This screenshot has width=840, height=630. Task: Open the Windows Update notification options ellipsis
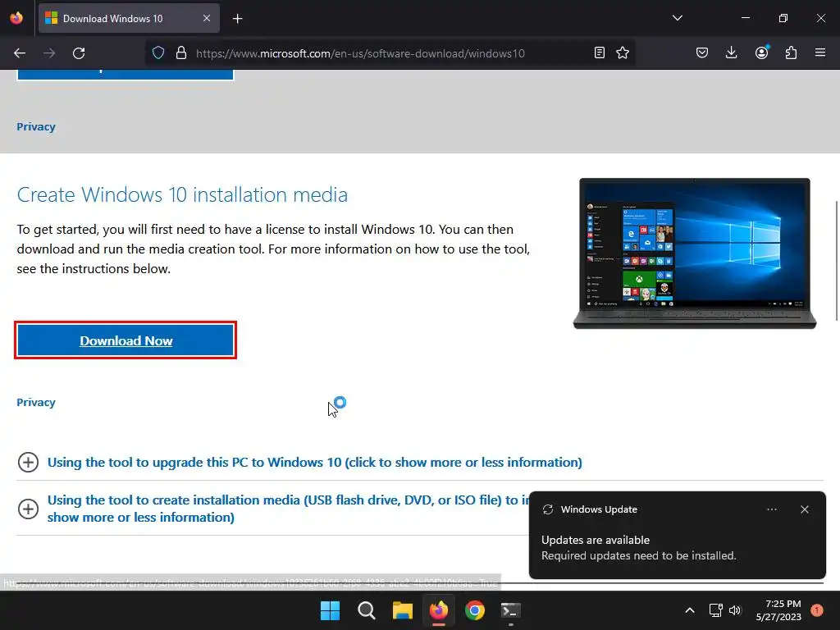tap(771, 509)
